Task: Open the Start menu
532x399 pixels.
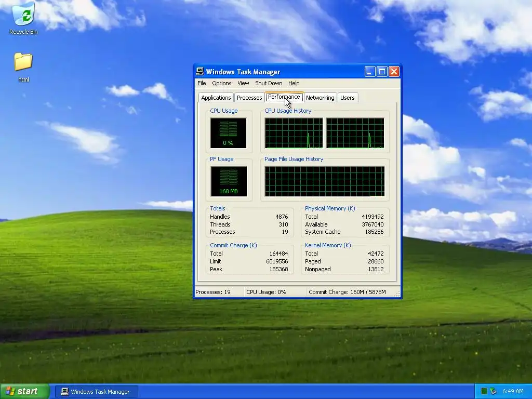Action: [25, 391]
